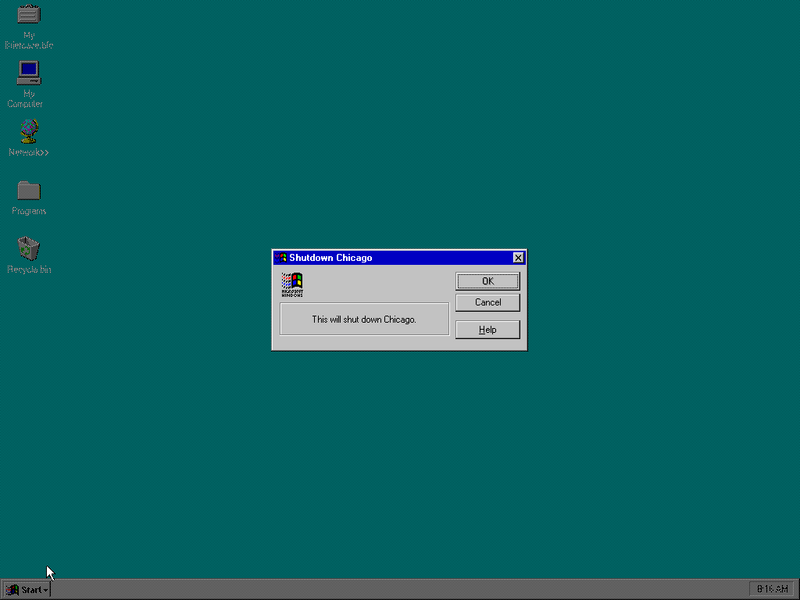Click the taskbar clock
Viewport: 800px width, 600px height.
pyautogui.click(x=771, y=589)
